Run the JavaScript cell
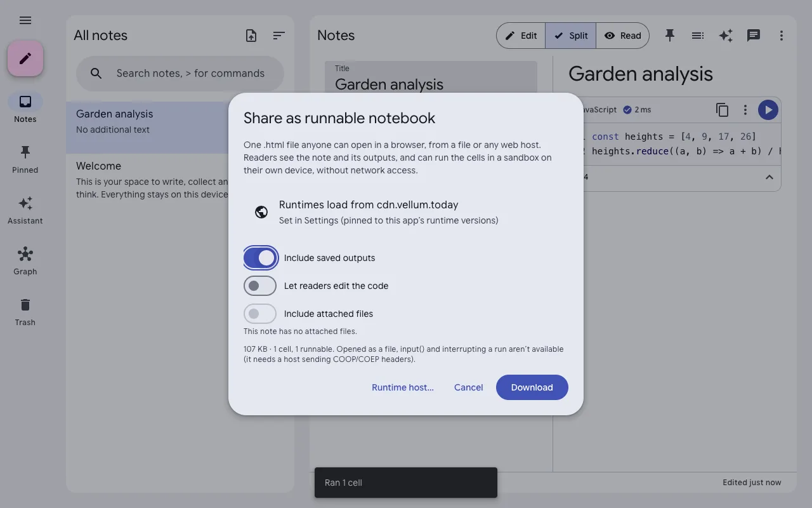 [x=768, y=110]
